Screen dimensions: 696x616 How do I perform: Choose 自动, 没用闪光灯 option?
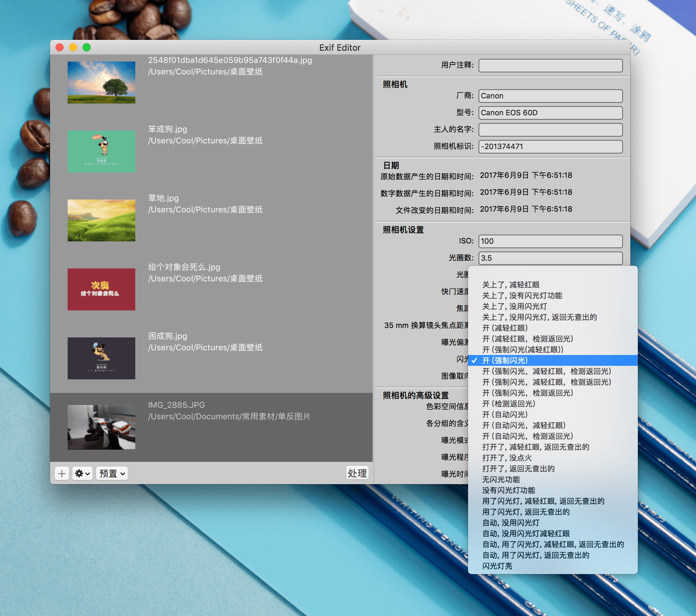[x=553, y=523]
